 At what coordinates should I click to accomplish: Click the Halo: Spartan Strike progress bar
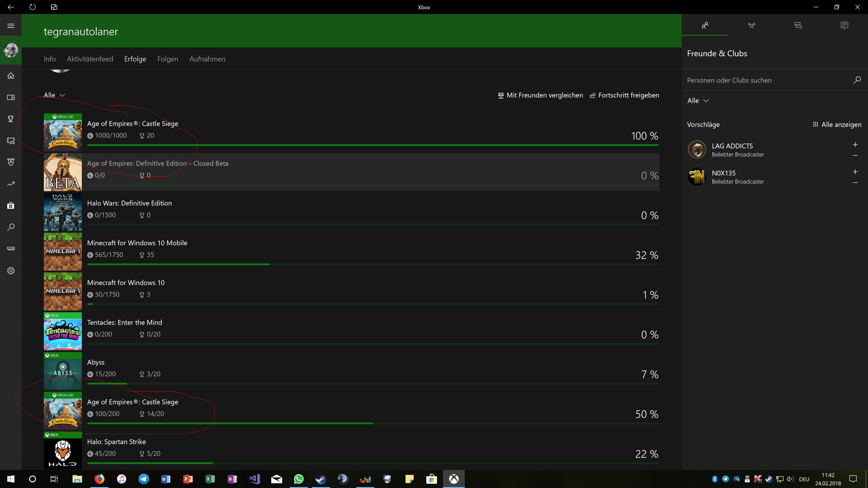[x=372, y=463]
